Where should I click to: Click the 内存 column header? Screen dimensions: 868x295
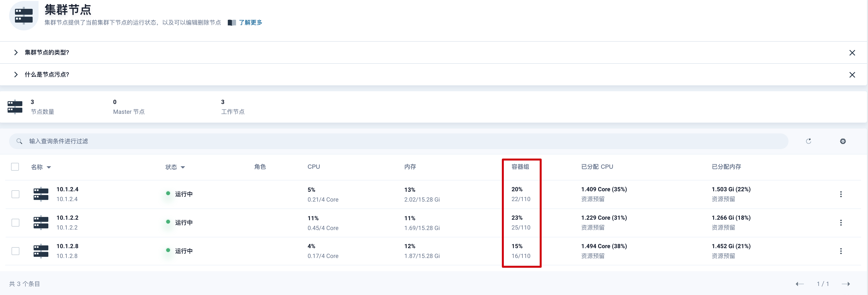pyautogui.click(x=410, y=167)
